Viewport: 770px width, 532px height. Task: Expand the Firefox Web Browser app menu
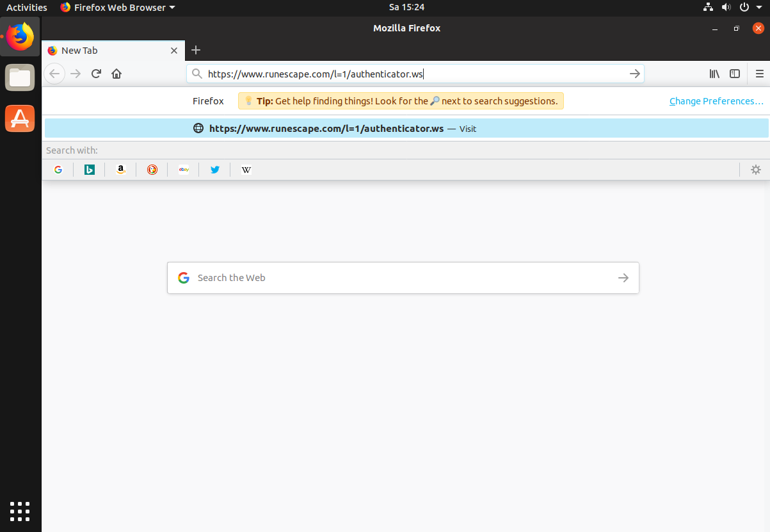118,8
